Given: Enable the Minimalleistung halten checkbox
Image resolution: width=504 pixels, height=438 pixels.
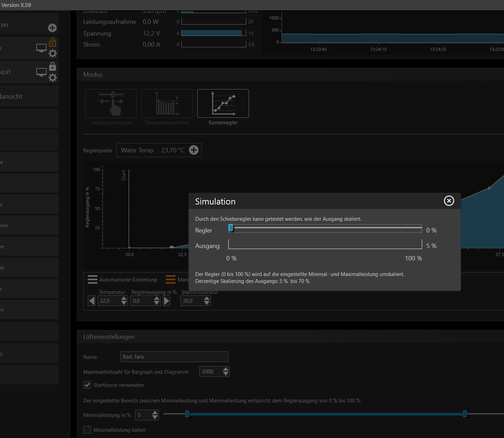Looking at the screenshot, I should pyautogui.click(x=87, y=430).
